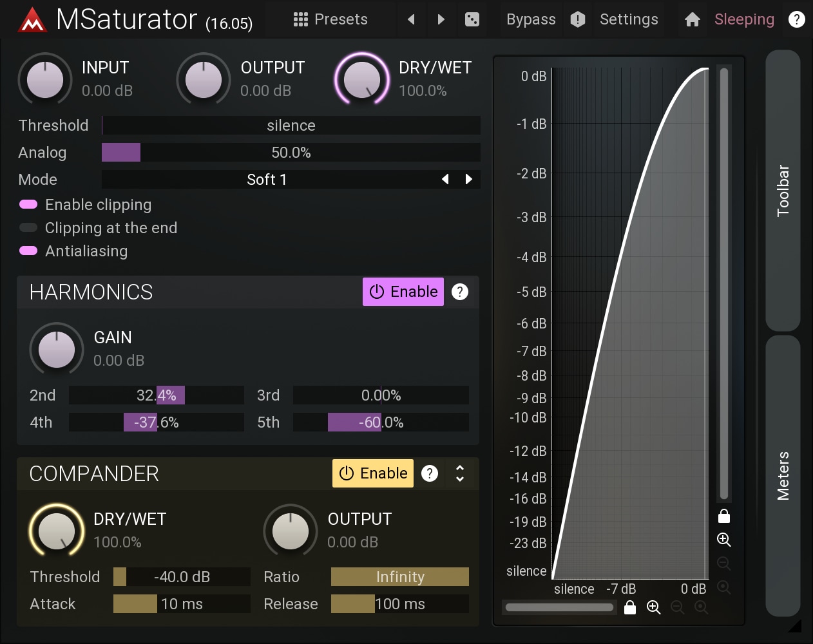Click the window resize corner grip
The image size is (813, 644).
796,625
